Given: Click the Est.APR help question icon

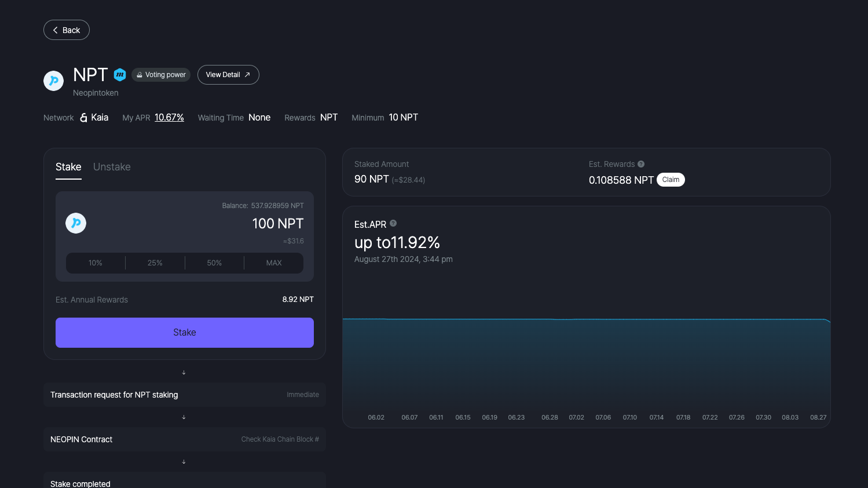Looking at the screenshot, I should point(393,223).
